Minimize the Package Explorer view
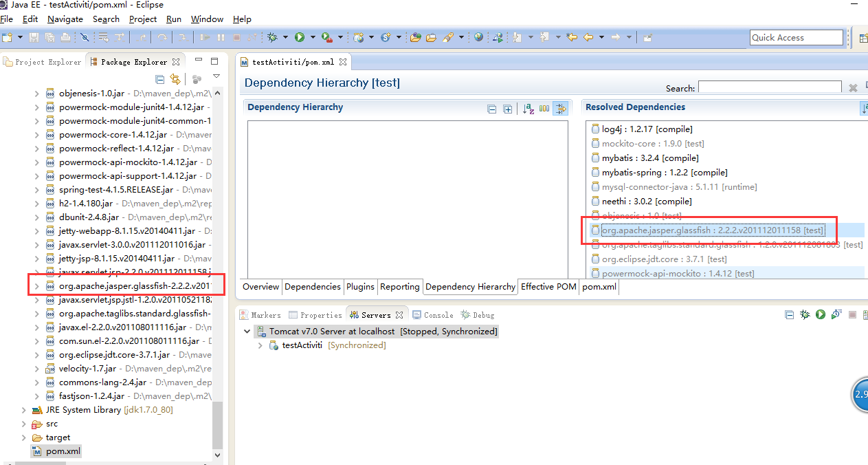The height and width of the screenshot is (465, 868). pyautogui.click(x=198, y=61)
